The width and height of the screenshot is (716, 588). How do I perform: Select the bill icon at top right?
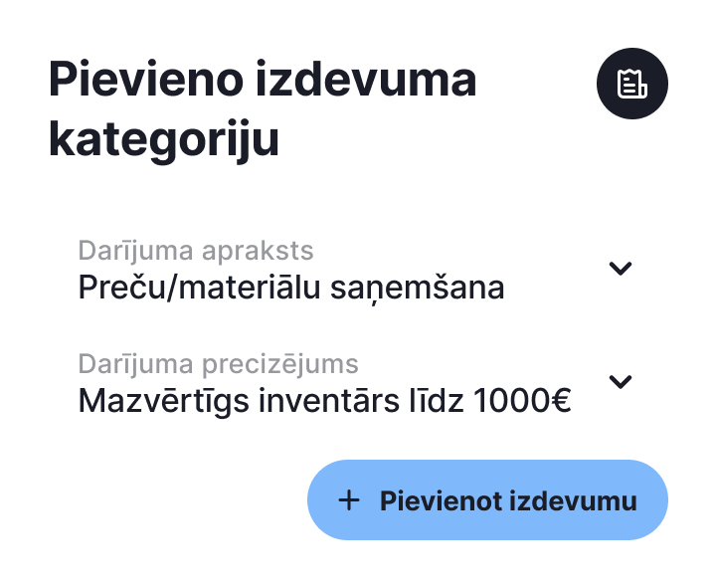632,84
